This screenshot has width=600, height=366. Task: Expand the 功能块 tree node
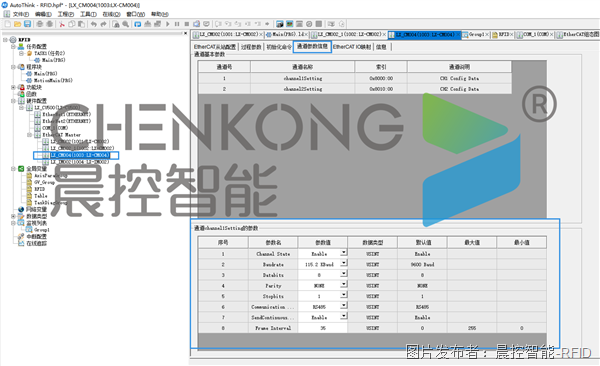click(14, 87)
